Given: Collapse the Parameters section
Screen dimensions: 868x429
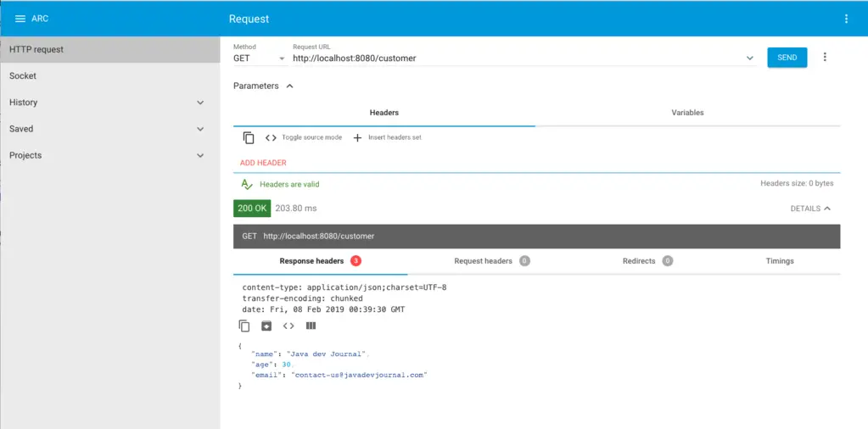Looking at the screenshot, I should click(x=289, y=86).
